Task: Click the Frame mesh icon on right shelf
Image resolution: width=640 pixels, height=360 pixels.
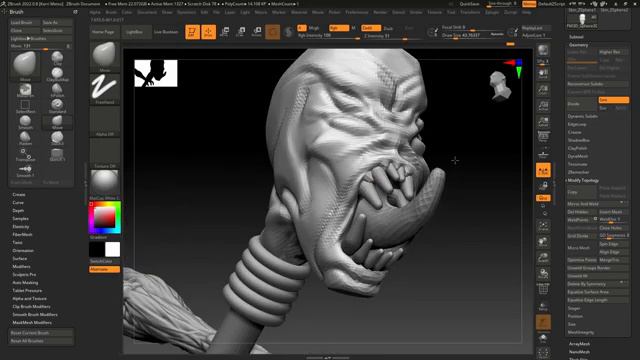Action: click(543, 226)
